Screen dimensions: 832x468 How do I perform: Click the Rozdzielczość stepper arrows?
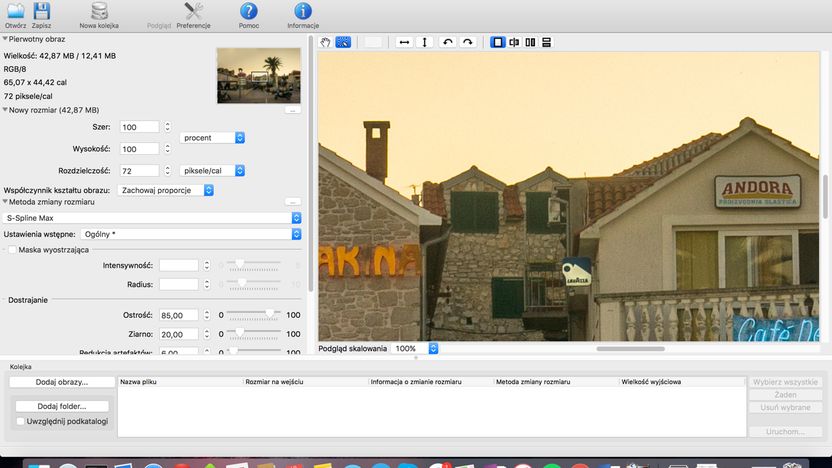(x=167, y=171)
